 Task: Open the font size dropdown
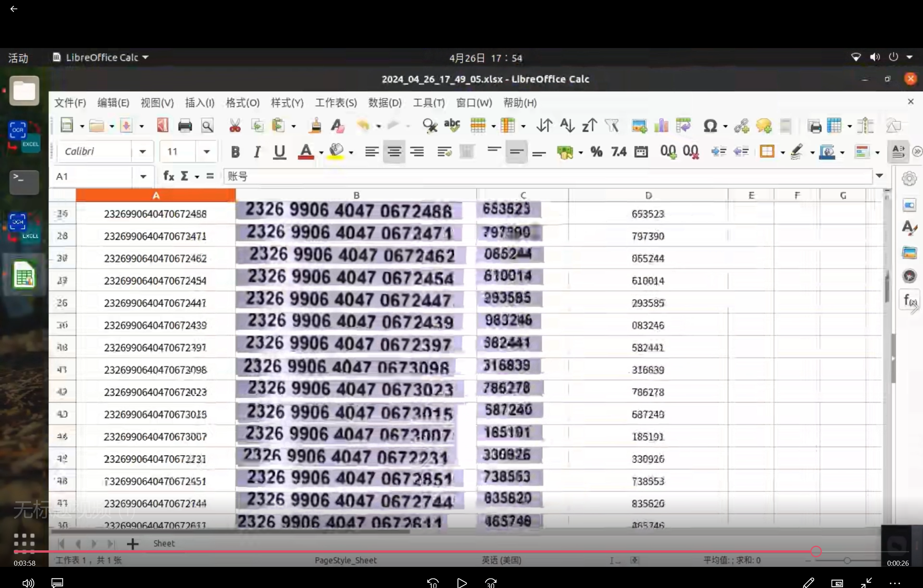[207, 151]
